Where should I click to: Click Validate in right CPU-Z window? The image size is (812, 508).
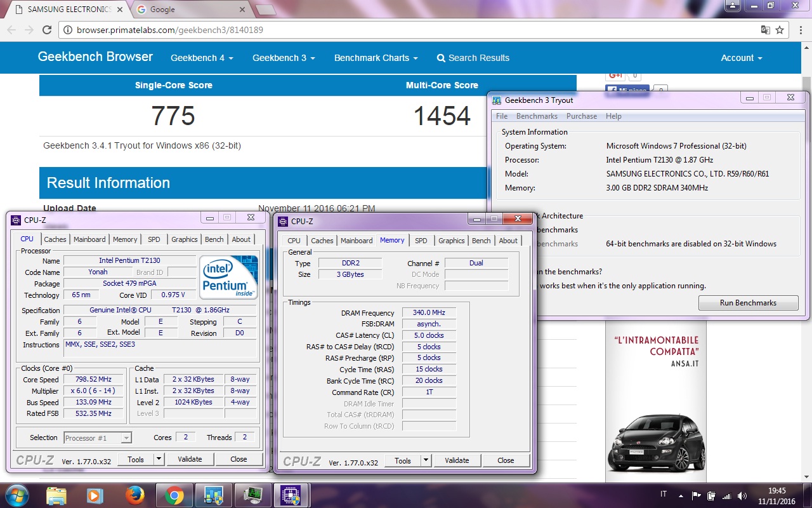pyautogui.click(x=457, y=460)
